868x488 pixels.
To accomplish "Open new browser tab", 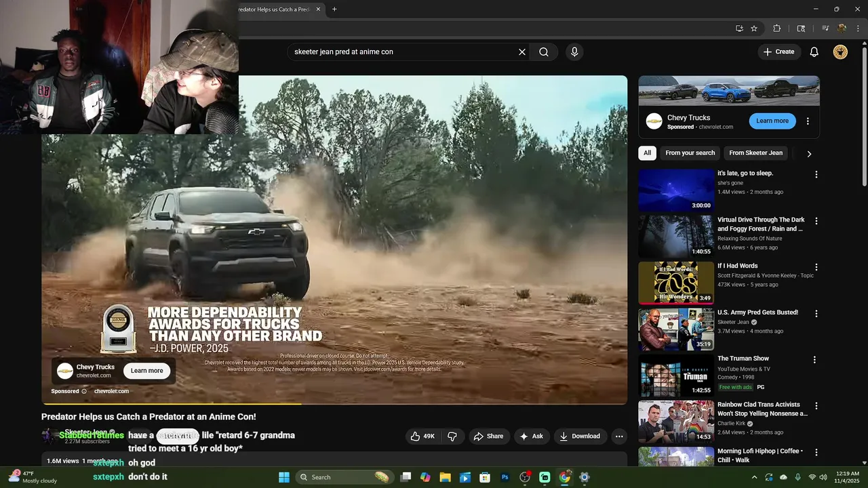I will [334, 9].
